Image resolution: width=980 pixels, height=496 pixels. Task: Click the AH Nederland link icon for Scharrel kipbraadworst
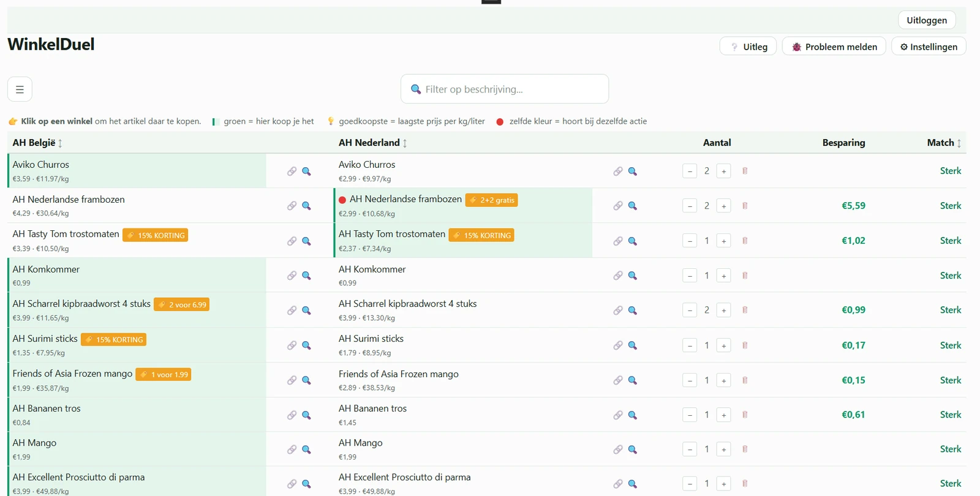[x=618, y=310]
